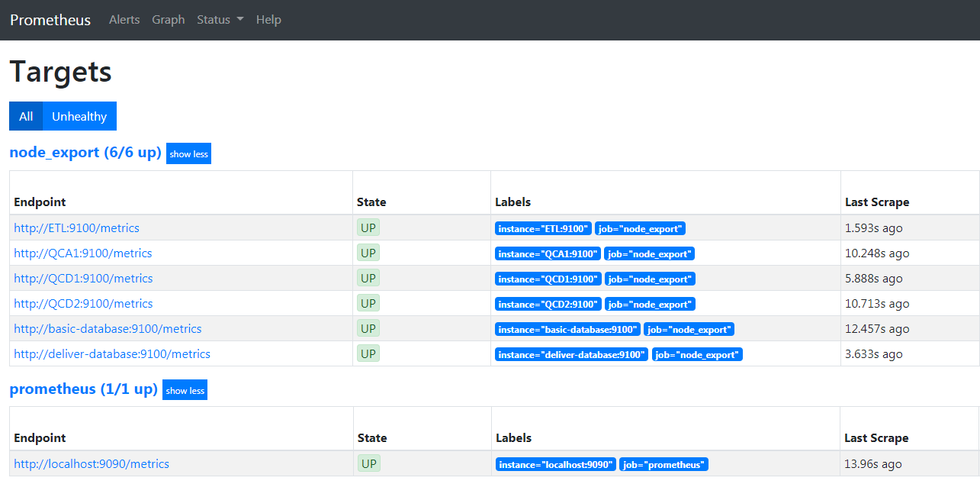Viewport: 980px width, 484px height.
Task: Click the UP state badge for deliver-database
Action: 368,353
